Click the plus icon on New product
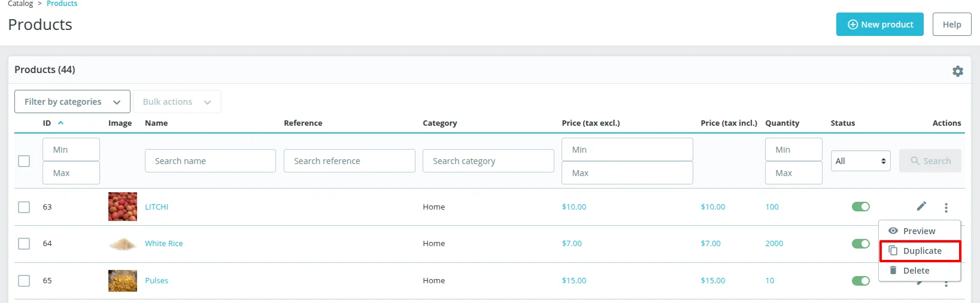980x303 pixels. pyautogui.click(x=852, y=25)
